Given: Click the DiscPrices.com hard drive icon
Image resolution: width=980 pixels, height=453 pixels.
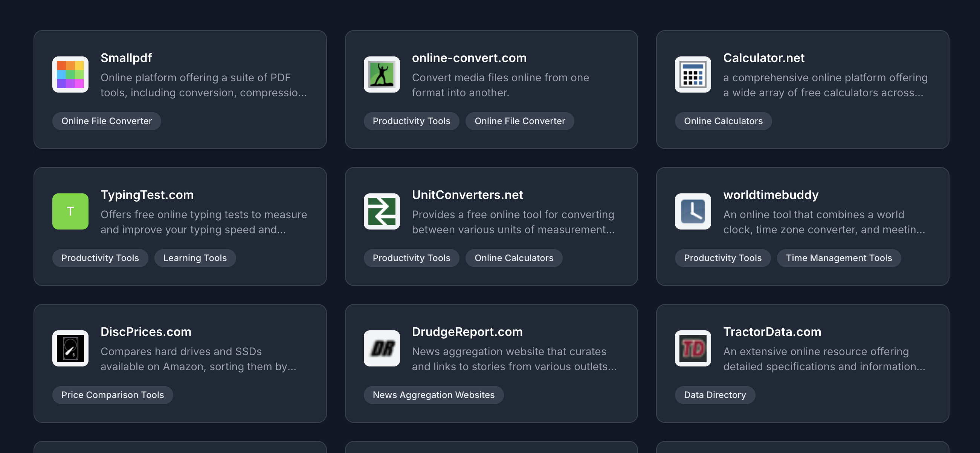Looking at the screenshot, I should click(70, 348).
